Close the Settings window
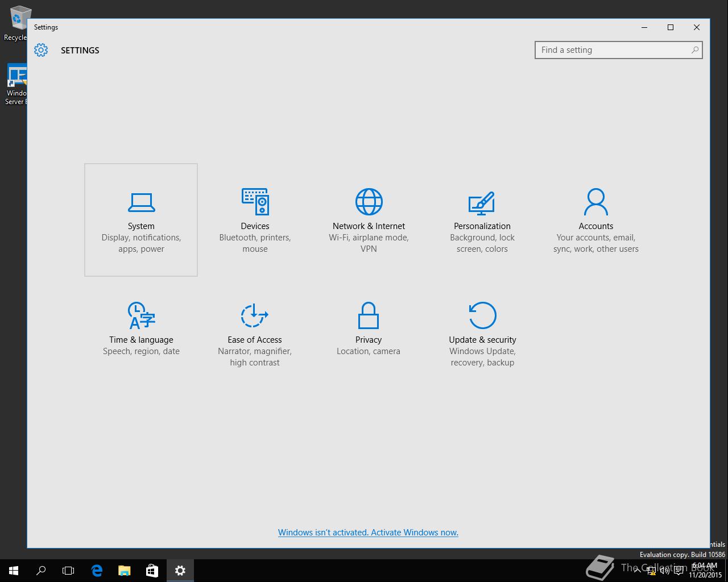Viewport: 728px width, 582px height. [697, 27]
